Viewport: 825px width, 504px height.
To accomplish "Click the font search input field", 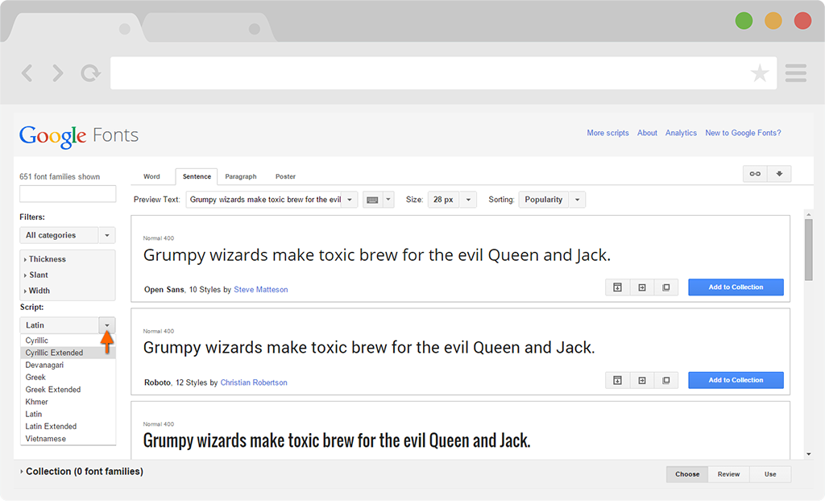I will [68, 194].
